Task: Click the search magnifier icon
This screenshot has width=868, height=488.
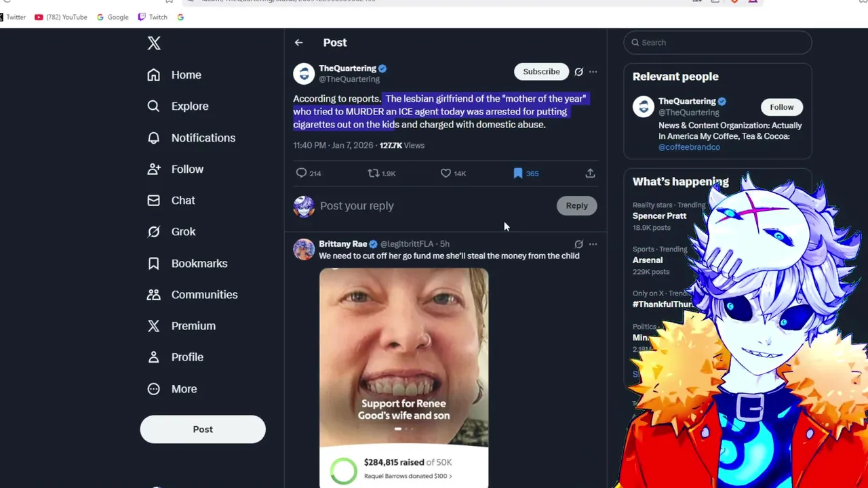Action: click(x=635, y=42)
